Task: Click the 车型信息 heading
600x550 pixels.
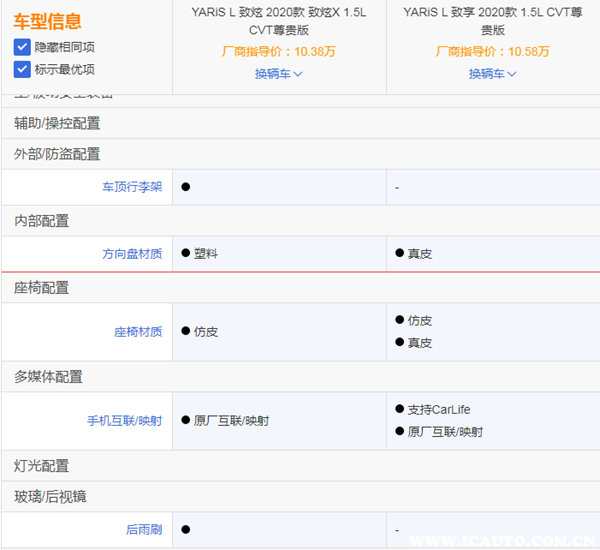Action: pos(48,21)
